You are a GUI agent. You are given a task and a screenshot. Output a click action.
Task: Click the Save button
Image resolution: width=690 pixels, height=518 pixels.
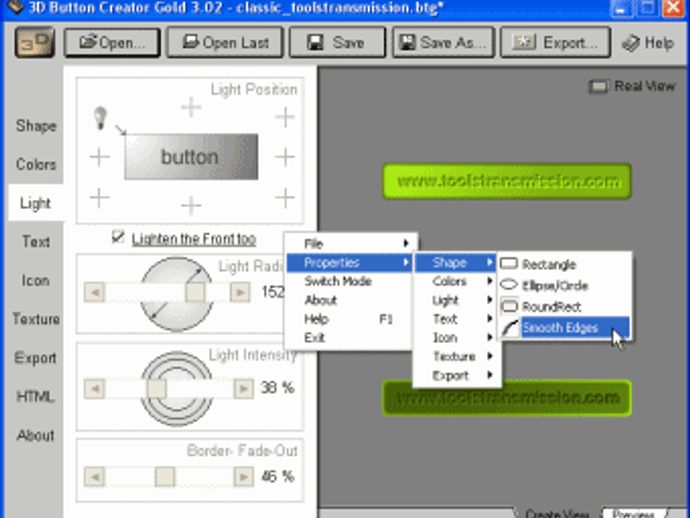click(x=337, y=43)
